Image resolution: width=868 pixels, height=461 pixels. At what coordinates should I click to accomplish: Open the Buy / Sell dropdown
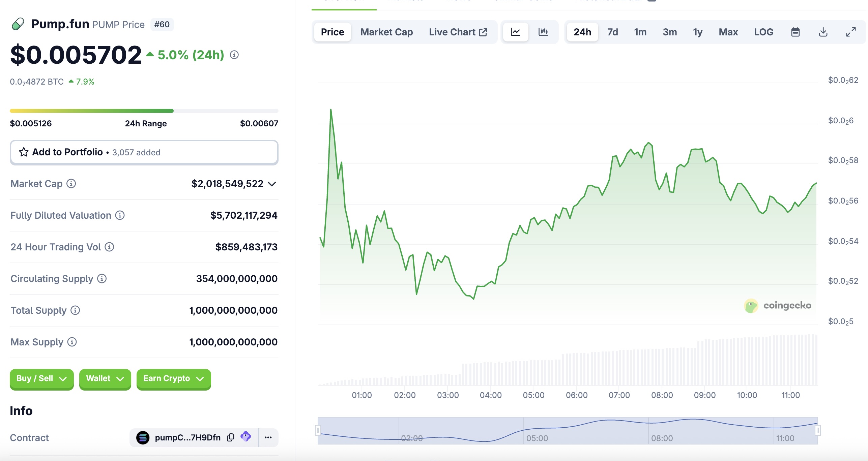[41, 379]
